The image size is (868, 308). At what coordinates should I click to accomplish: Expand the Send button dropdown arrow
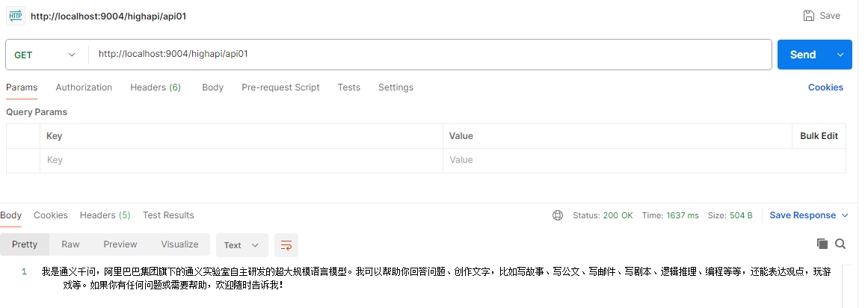tap(840, 55)
